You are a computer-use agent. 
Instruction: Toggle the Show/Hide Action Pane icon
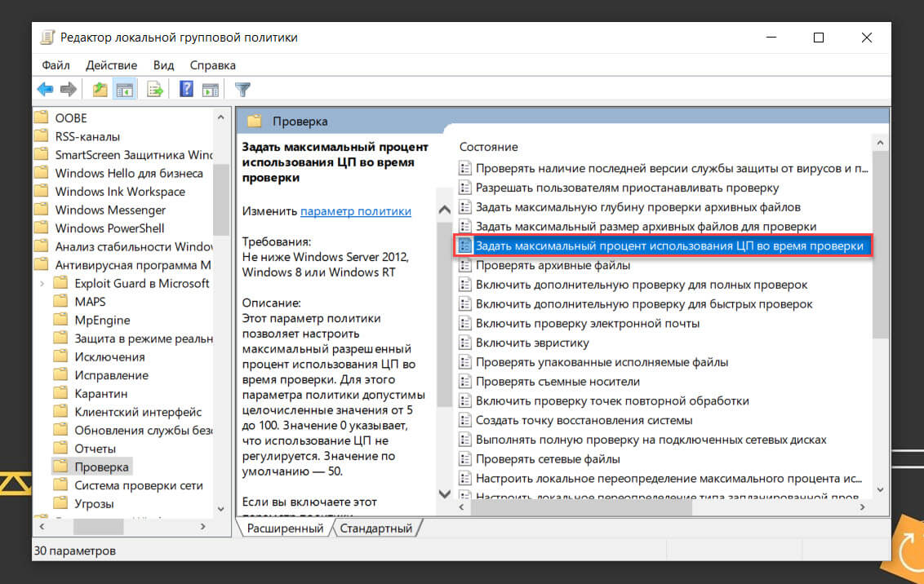(x=212, y=88)
